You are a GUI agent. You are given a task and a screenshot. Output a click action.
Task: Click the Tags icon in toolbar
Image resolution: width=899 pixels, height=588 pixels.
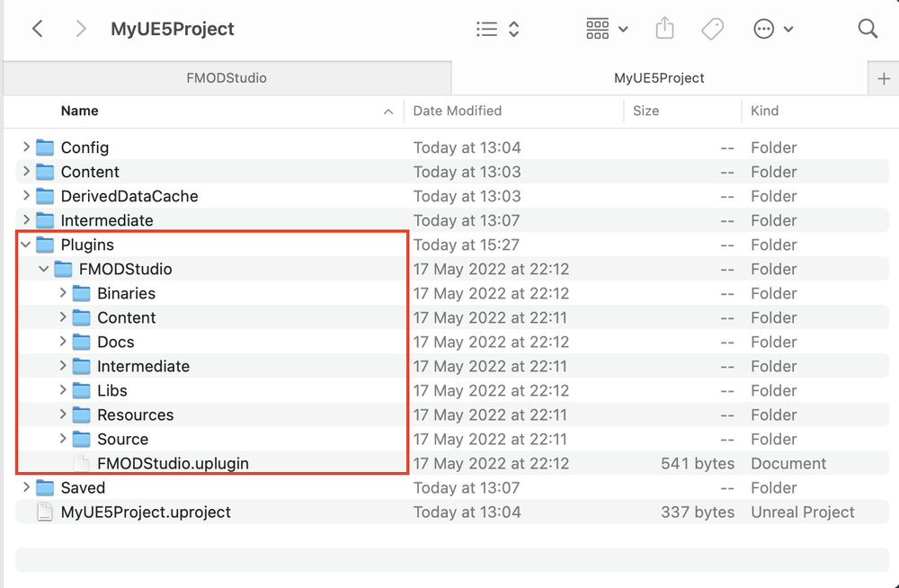[x=713, y=29]
